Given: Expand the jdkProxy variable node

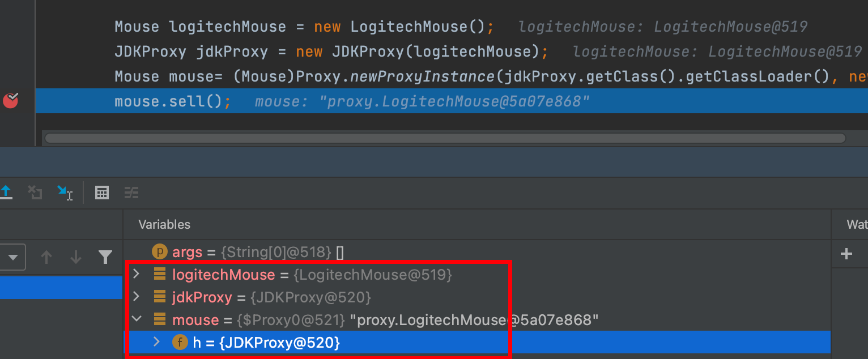Looking at the screenshot, I should [136, 297].
